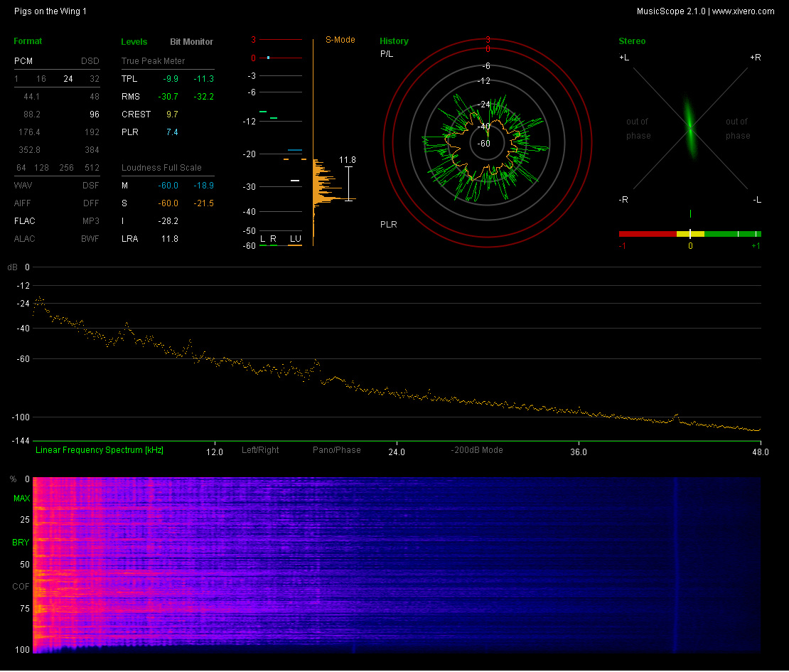Screen dimensions: 789x672
Task: Select the Levels tab
Action: 134,42
